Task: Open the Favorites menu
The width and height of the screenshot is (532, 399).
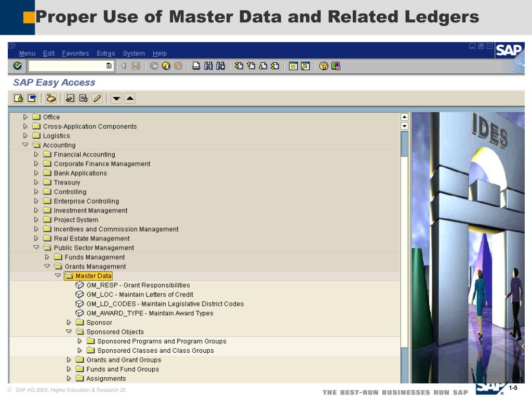Action: click(75, 54)
